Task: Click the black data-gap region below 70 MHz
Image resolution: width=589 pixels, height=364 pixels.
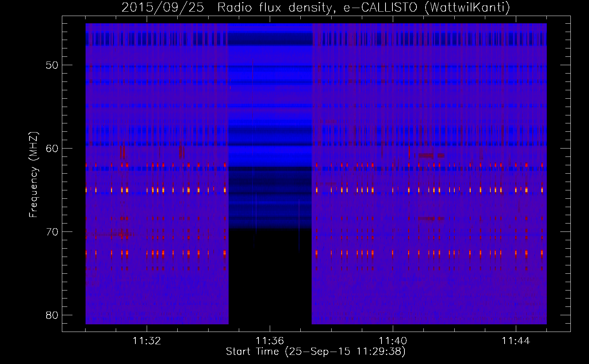Action: [x=270, y=277]
